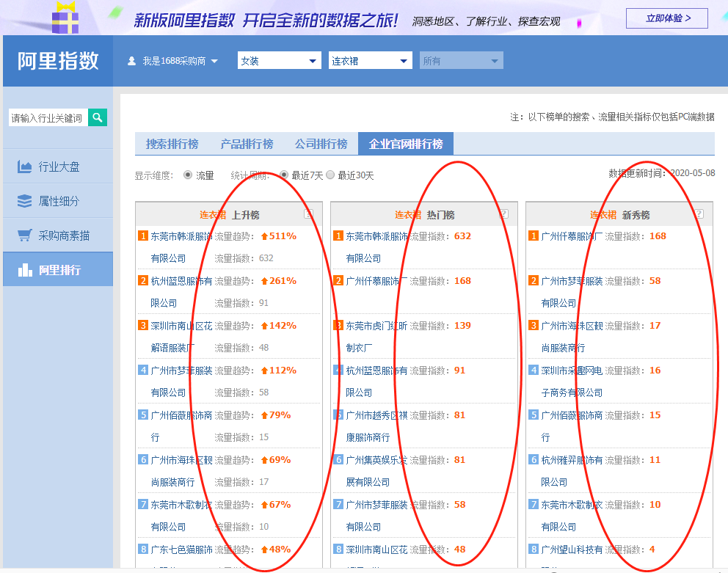Click help question icon on 新秀榜 panel
The width and height of the screenshot is (728, 573).
coord(699,214)
